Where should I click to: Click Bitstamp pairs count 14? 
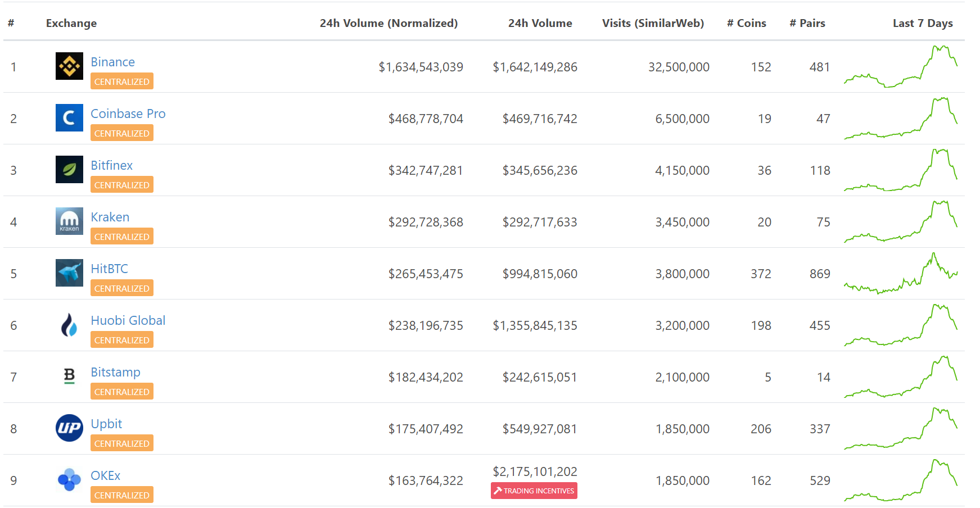[x=824, y=377]
